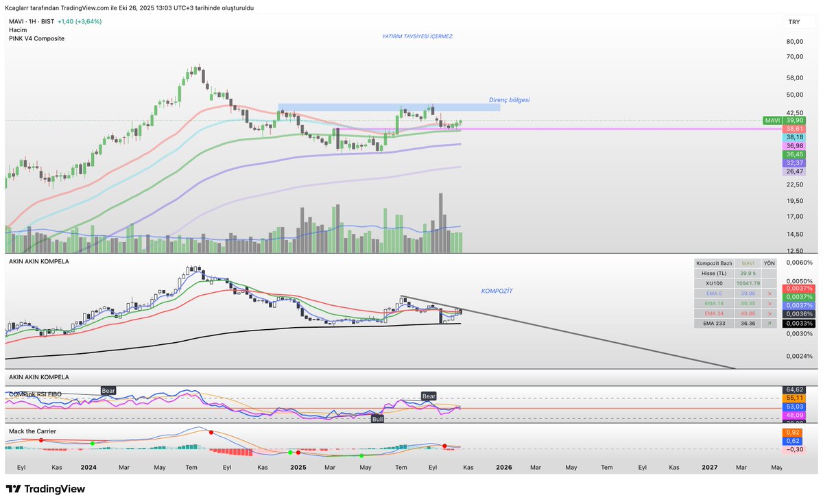823x504 pixels.
Task: Click the EMA 233 up-arrow direction icon
Action: point(769,322)
